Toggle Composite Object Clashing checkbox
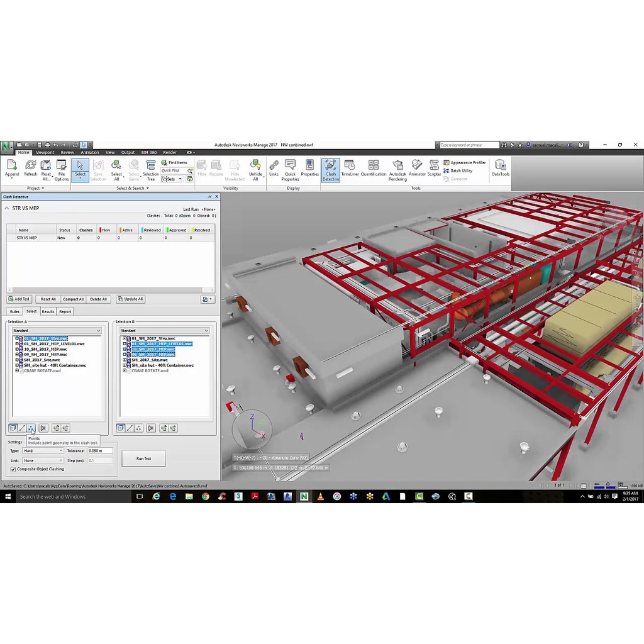Screen dimensions: 644x644 (x=13, y=469)
